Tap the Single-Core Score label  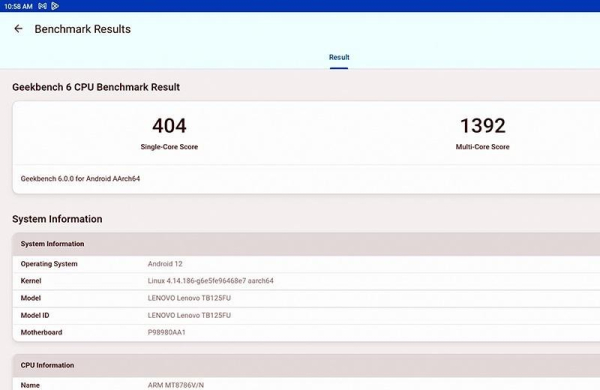coord(169,147)
